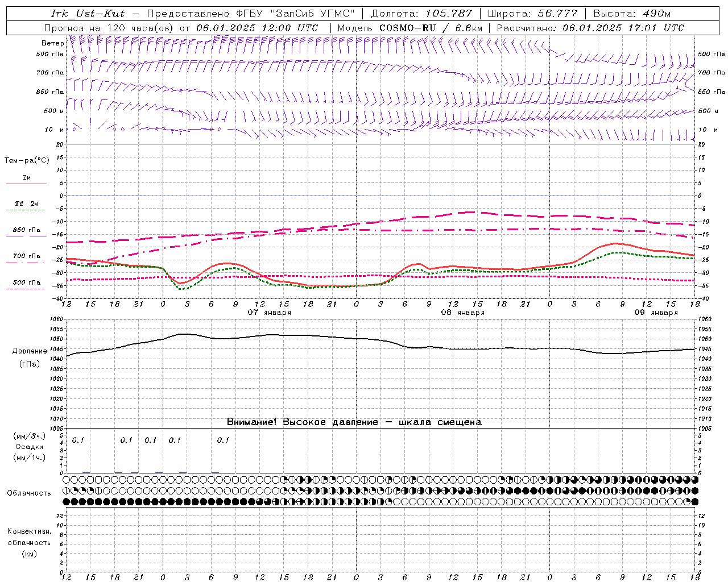Click the (км) unit under convective cloud label
Screen dimensions: 728x582
coord(29,554)
